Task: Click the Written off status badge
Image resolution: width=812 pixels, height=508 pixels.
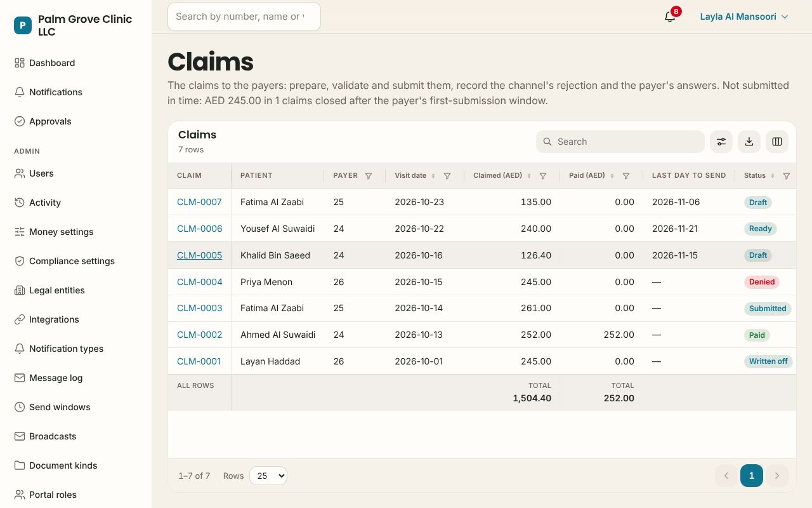Action: click(768, 361)
